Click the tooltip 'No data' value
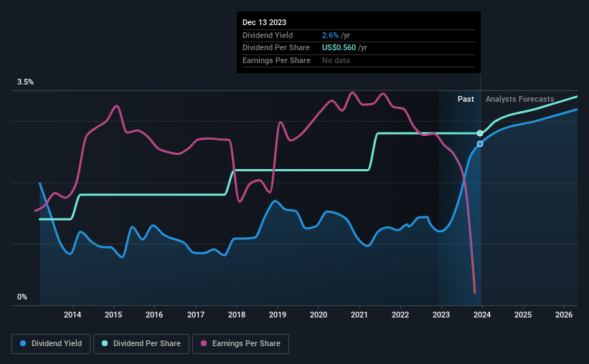 click(x=336, y=60)
